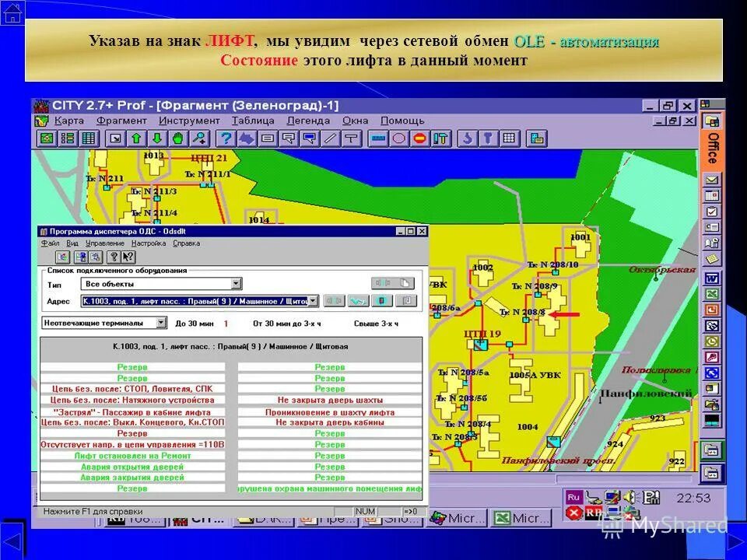This screenshot has width=747, height=560.
Task: Select the straight line drawing tool
Action: point(330,138)
